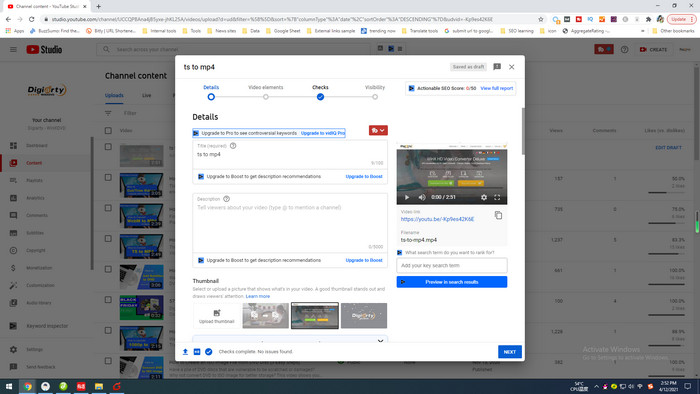Close the ts to mp4 upload dialog
The image size is (700, 394).
coord(512,67)
